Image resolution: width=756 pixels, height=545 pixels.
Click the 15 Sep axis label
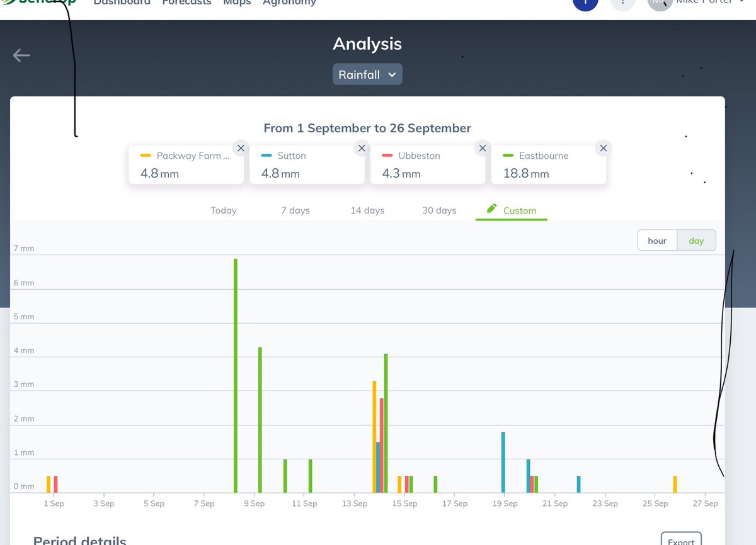(405, 503)
